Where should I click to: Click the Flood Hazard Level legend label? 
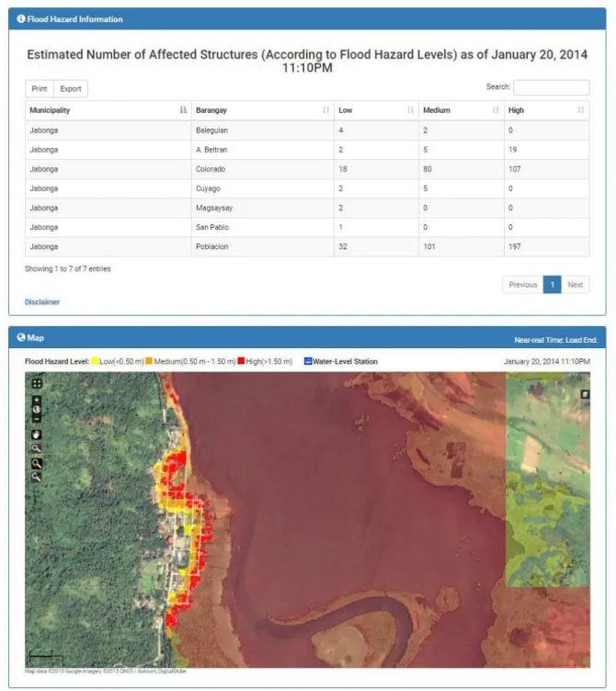[x=57, y=361]
